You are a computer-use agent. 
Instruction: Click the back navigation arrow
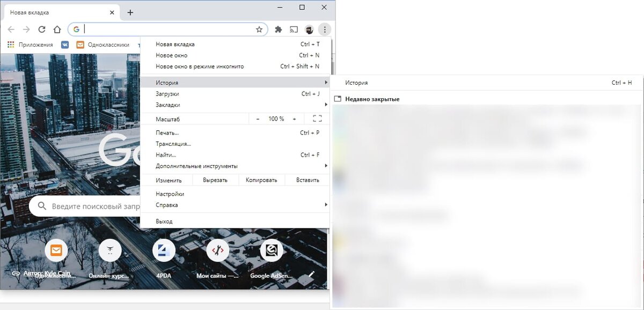11,29
